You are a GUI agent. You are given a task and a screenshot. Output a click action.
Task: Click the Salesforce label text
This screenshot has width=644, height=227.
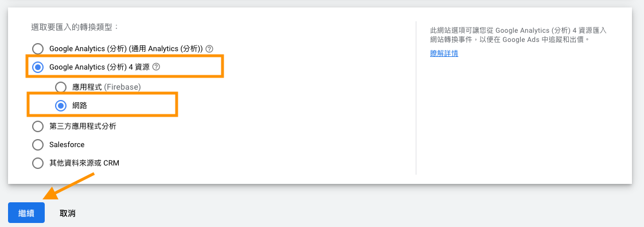click(67, 145)
